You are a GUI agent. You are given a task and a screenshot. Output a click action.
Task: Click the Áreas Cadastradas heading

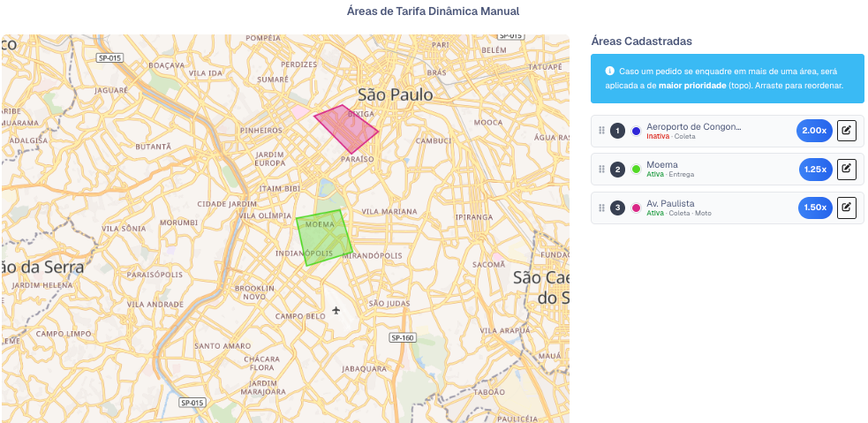coord(642,41)
